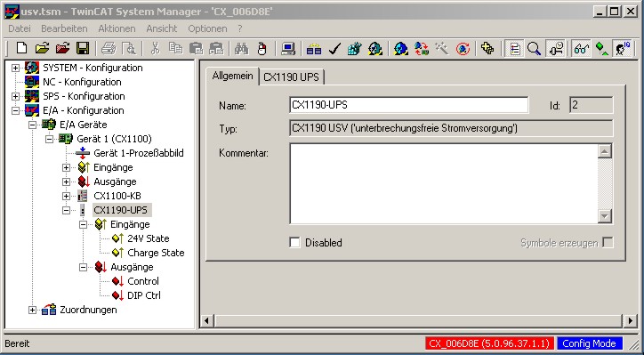Toggle the eyeglasses online view icon
Viewport: 644px width, 355px height.
[581, 48]
